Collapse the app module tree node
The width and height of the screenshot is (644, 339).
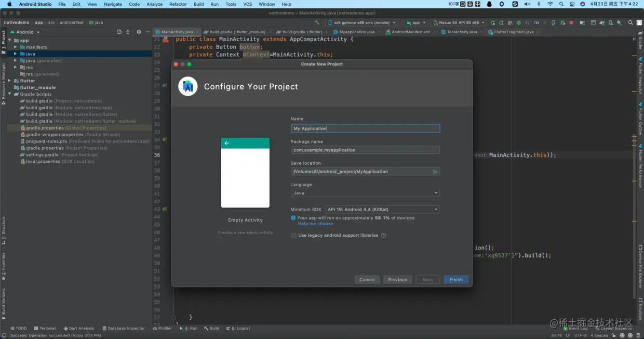9,40
